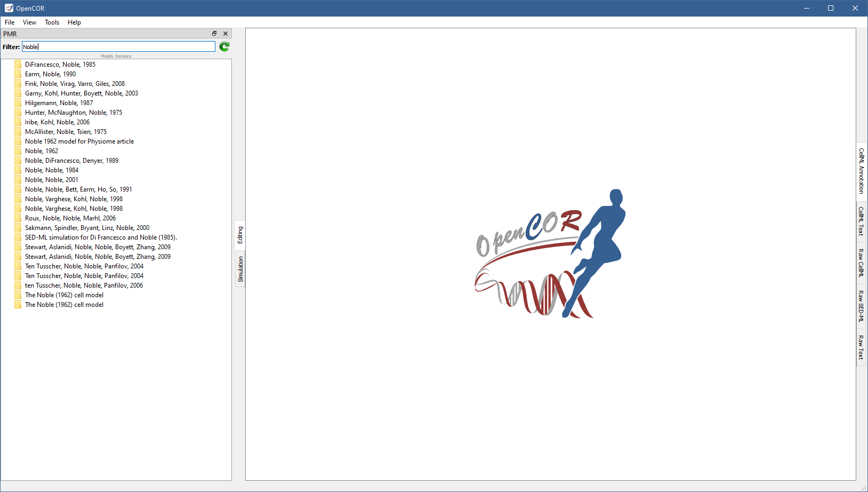This screenshot has height=492, width=868.
Task: Undock the PMR panel with float icon
Action: 214,34
